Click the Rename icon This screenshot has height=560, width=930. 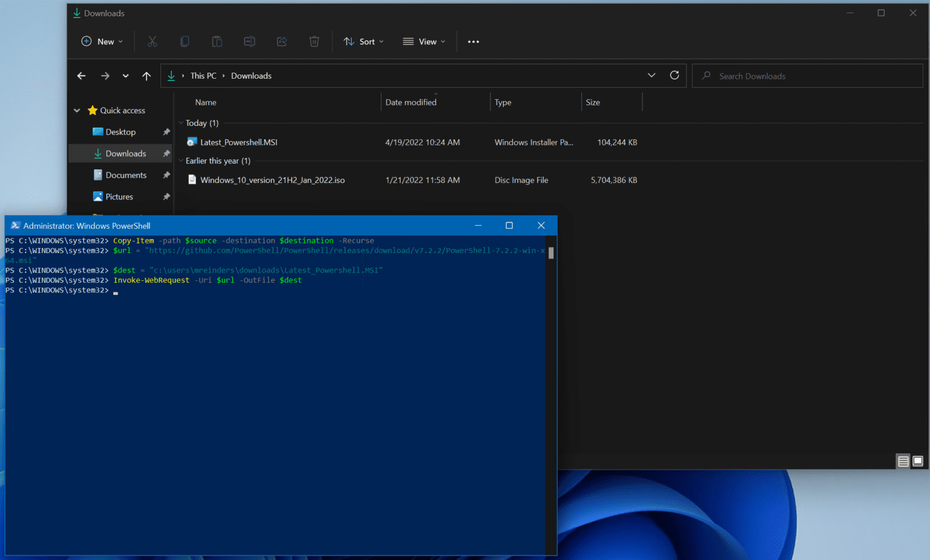point(249,41)
